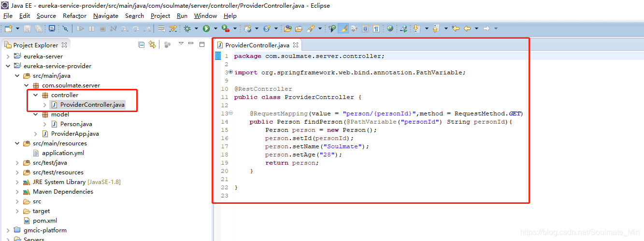The image size is (644, 241).
Task: Open the Run menu
Action: 182,15
